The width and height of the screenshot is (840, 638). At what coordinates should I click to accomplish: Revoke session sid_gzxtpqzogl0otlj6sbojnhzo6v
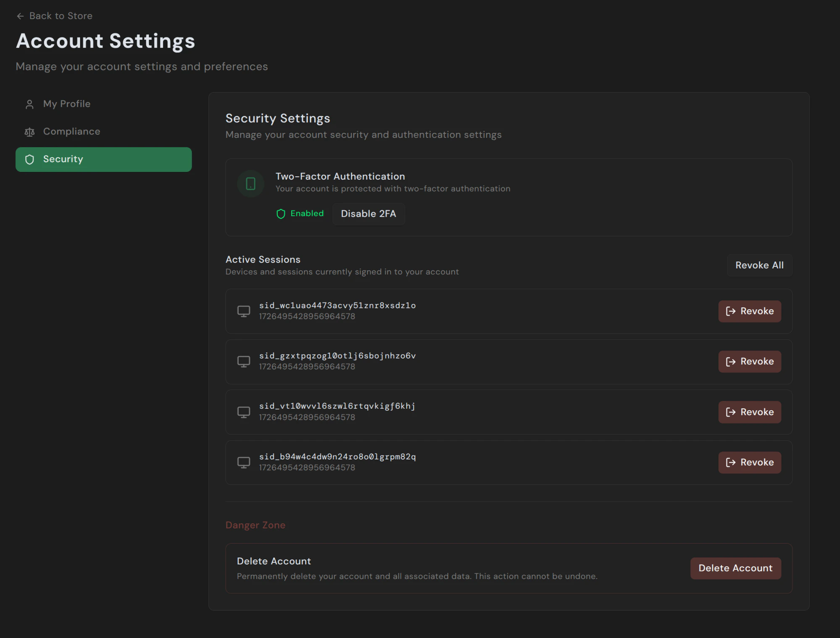(749, 361)
